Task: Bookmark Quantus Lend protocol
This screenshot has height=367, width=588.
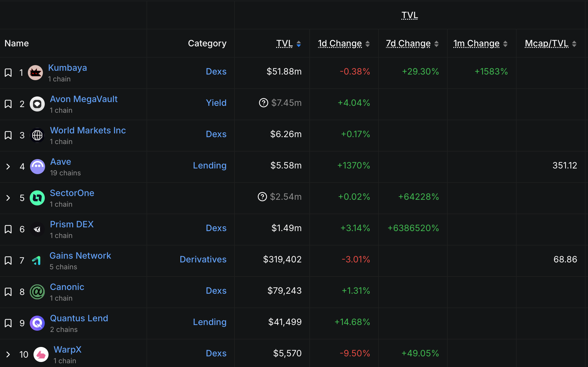Action: [x=8, y=323]
